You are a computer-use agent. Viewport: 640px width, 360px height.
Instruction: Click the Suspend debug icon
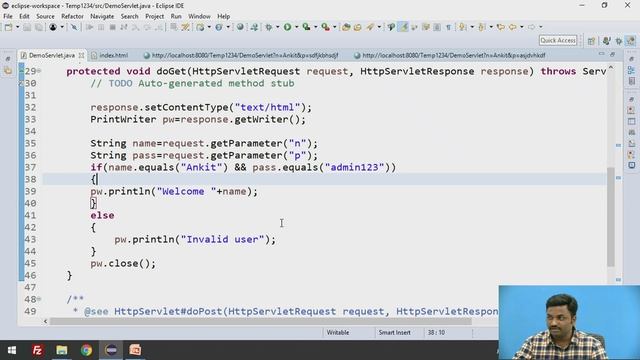101,27
